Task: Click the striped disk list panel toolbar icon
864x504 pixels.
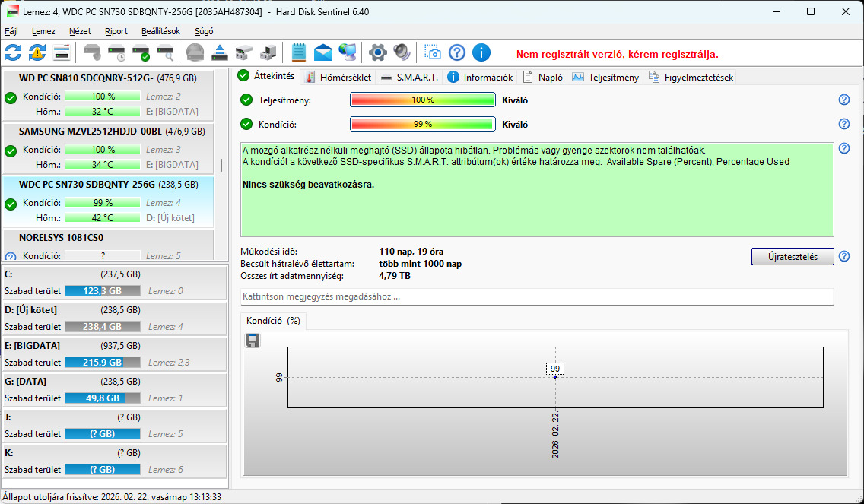Action: pyautogui.click(x=62, y=53)
